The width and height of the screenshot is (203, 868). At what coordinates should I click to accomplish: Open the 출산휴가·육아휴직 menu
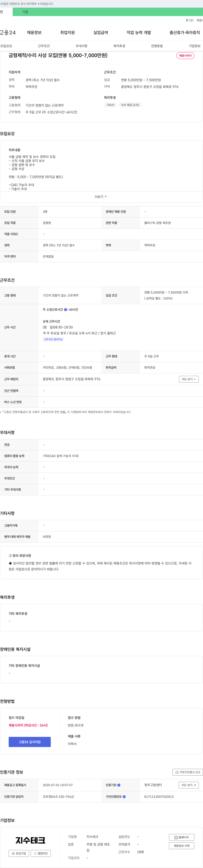pos(184,32)
